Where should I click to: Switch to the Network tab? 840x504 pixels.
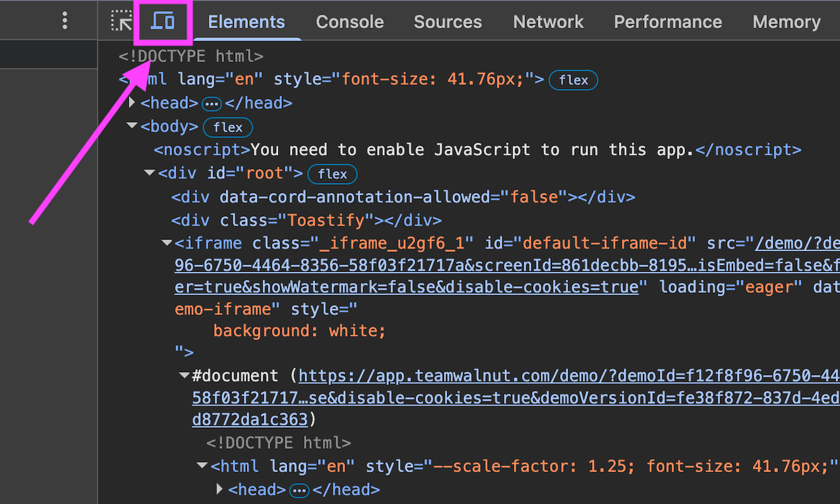point(548,21)
